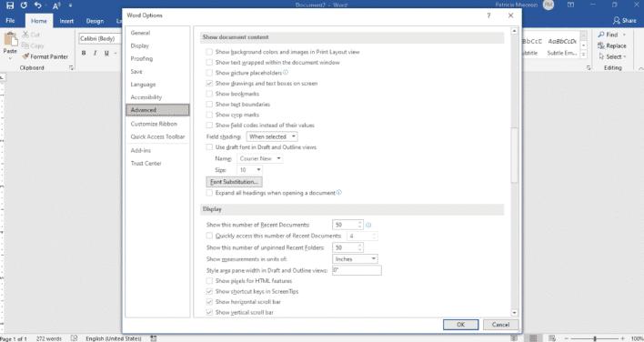Check the Show crop marks option
This screenshot has height=342, width=644.
coord(209,115)
